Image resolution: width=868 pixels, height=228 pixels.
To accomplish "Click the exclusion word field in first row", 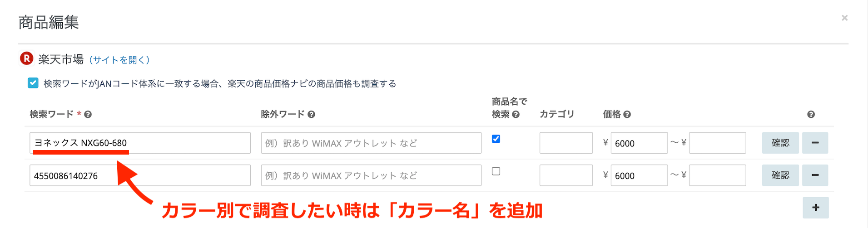I will pos(371,143).
